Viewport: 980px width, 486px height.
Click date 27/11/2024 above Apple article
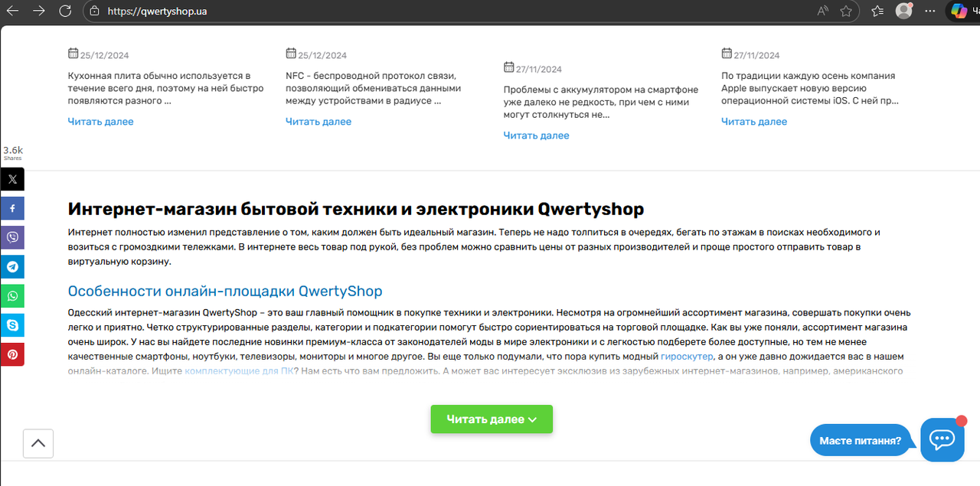[x=757, y=55]
